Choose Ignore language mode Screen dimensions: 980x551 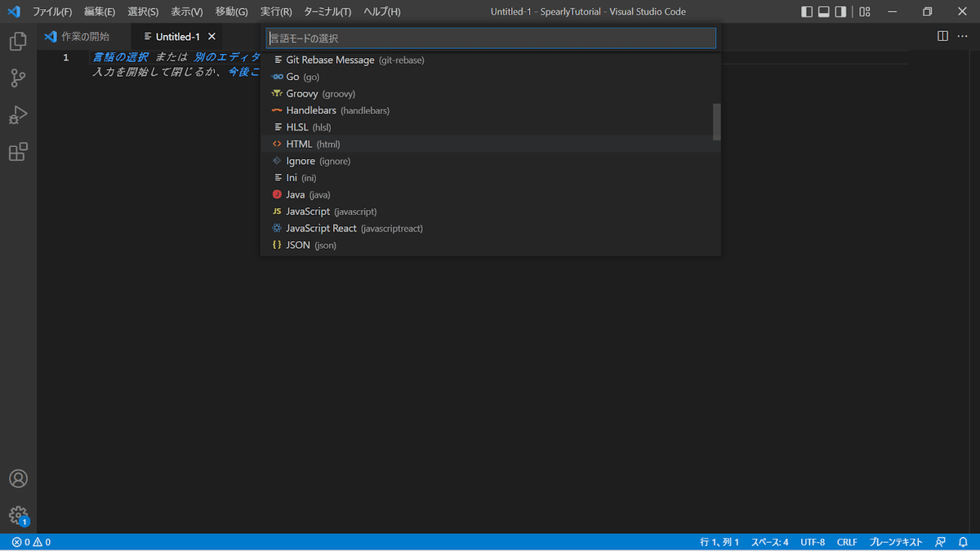[491, 161]
